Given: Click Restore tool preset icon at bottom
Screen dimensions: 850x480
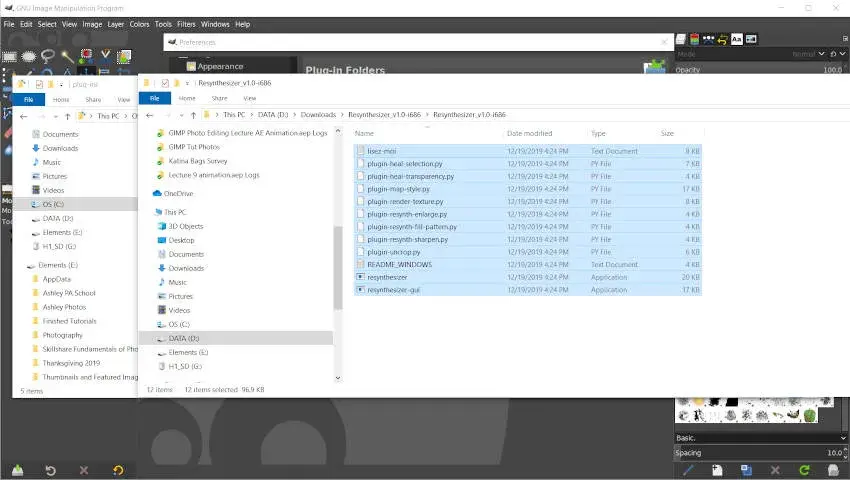Looking at the screenshot, I should pyautogui.click(x=50, y=470).
